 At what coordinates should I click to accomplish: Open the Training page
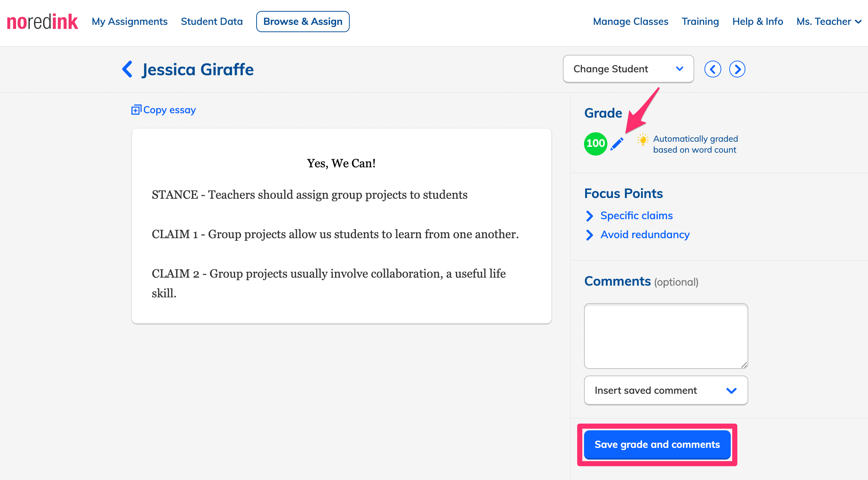(x=700, y=22)
